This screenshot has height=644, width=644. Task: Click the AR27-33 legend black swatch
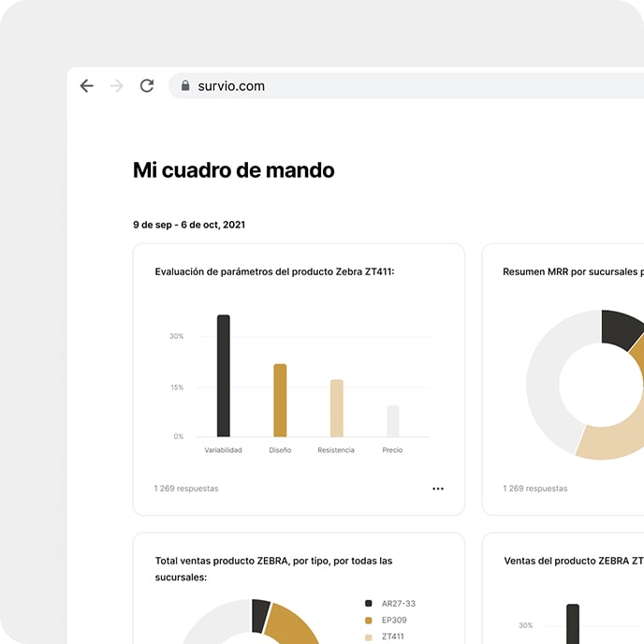click(369, 604)
